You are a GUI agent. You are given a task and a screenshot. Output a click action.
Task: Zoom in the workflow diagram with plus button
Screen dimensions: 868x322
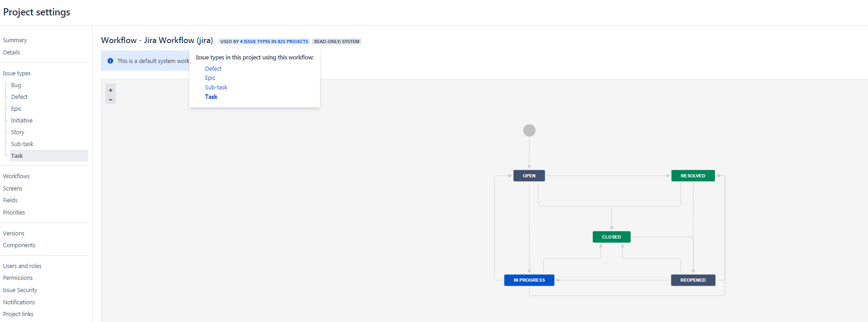coord(110,90)
